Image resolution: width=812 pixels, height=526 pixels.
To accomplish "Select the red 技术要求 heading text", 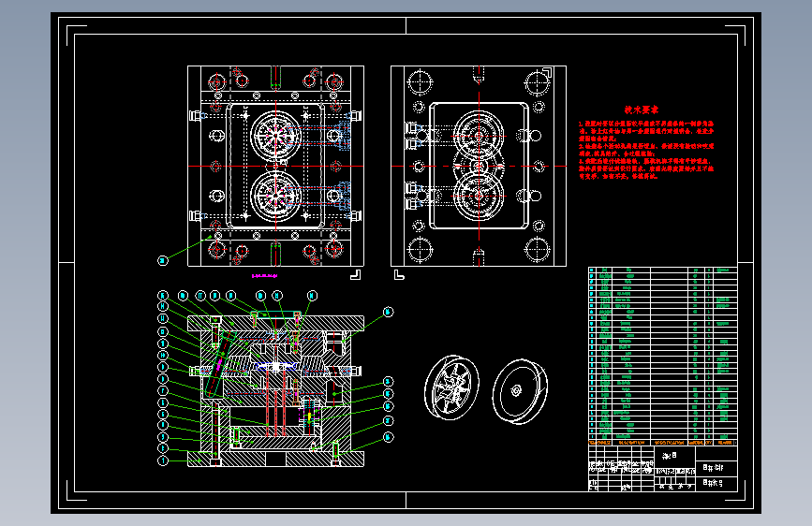I will click(642, 110).
